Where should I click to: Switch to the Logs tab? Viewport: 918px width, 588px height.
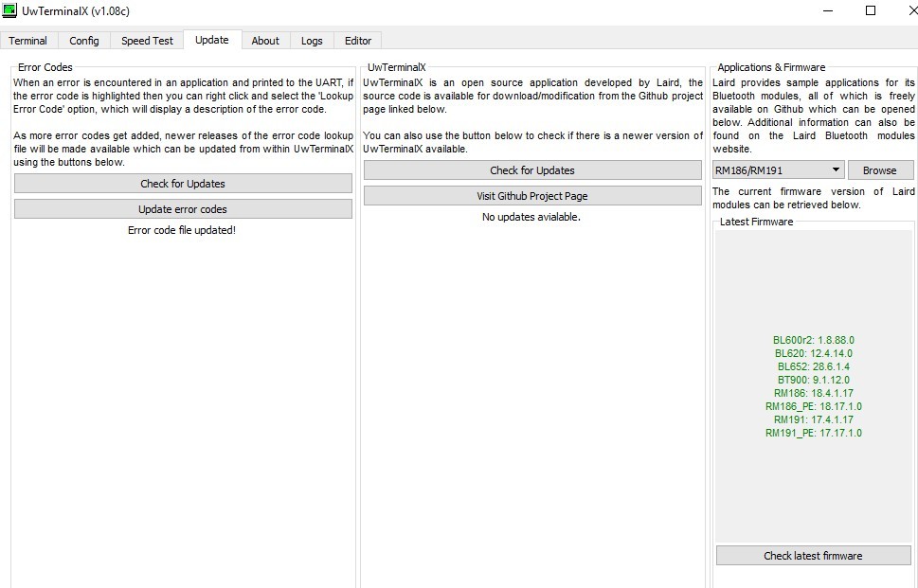pos(312,41)
